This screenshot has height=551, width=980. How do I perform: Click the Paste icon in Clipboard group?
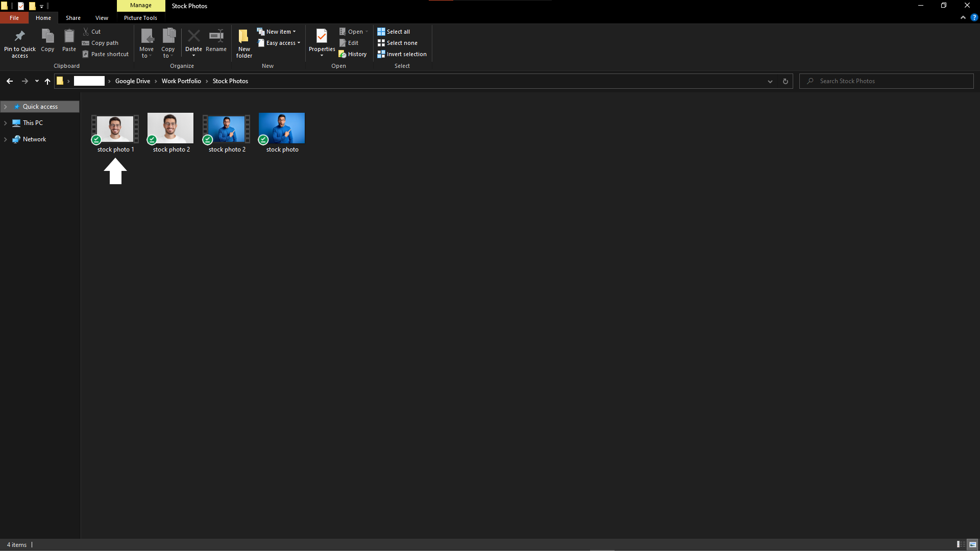pyautogui.click(x=69, y=36)
